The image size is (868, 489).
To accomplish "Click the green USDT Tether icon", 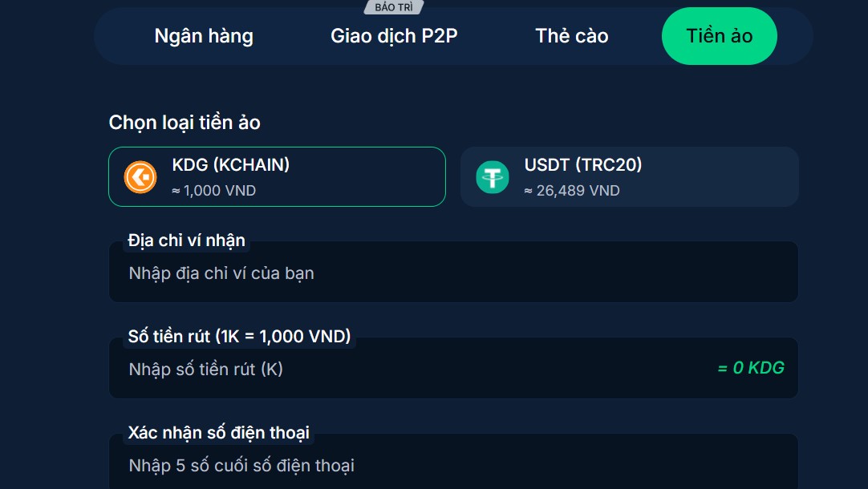I will pyautogui.click(x=493, y=176).
